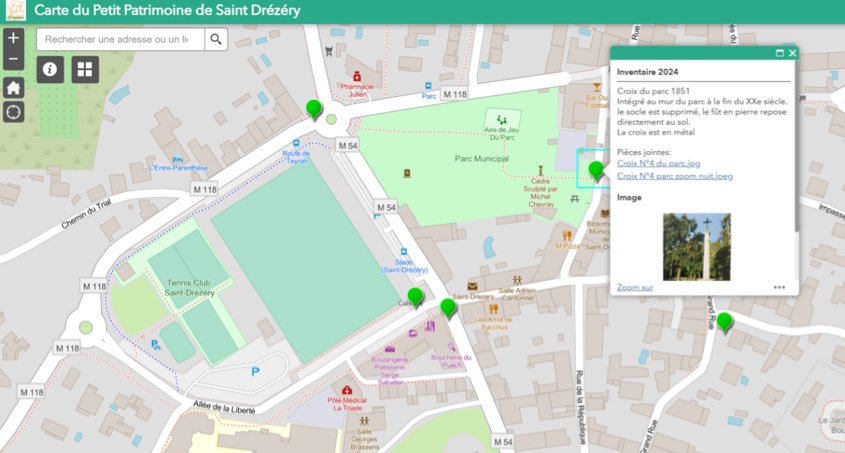Open Croix N°4 parc zoom nuit.jpeg link
Viewport: 845px width, 453px height.
[x=675, y=176]
